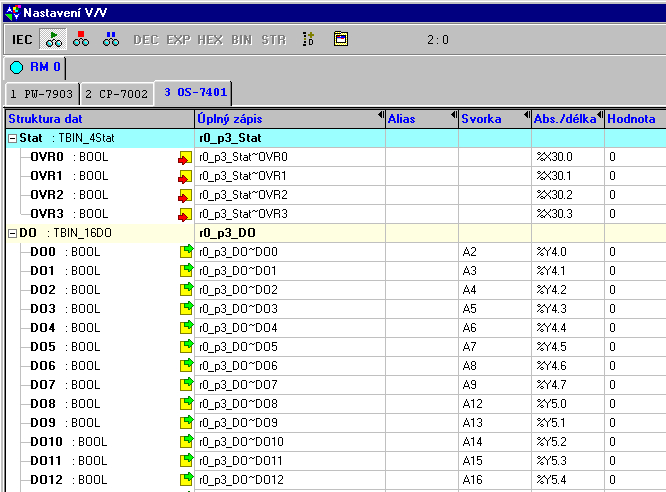Collapse the Stat TBIN_4Stat tree node
Screen dimensions: 666x492
point(12,138)
